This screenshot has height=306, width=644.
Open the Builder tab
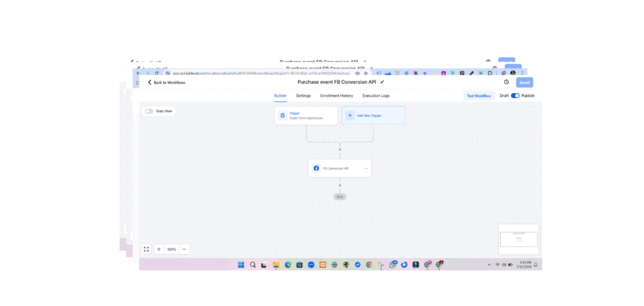click(x=280, y=96)
